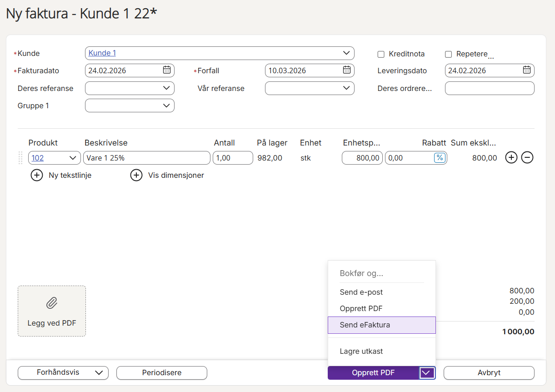Select Send eFaktura from the menu
555x392 pixels.
click(382, 325)
